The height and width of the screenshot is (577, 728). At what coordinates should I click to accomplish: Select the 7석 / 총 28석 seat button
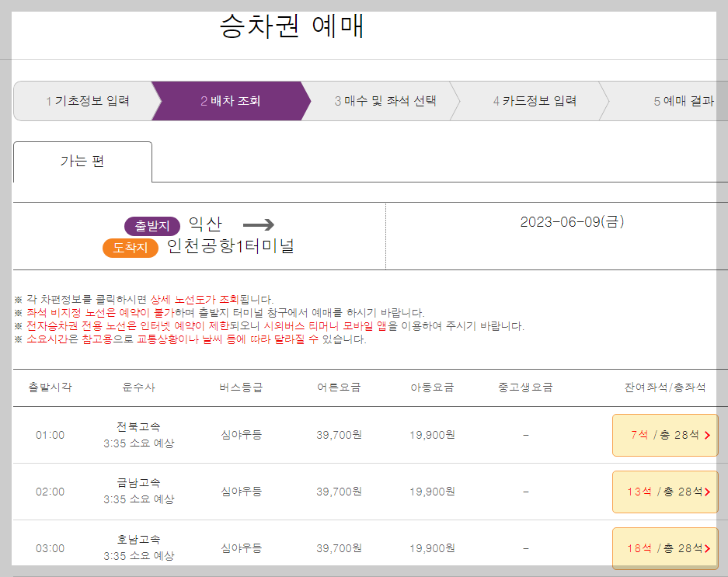(665, 435)
